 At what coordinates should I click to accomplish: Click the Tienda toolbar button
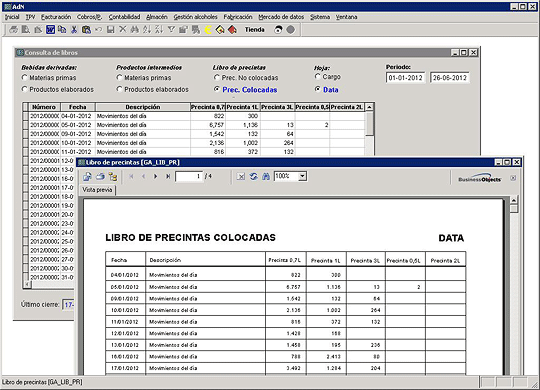pyautogui.click(x=255, y=30)
